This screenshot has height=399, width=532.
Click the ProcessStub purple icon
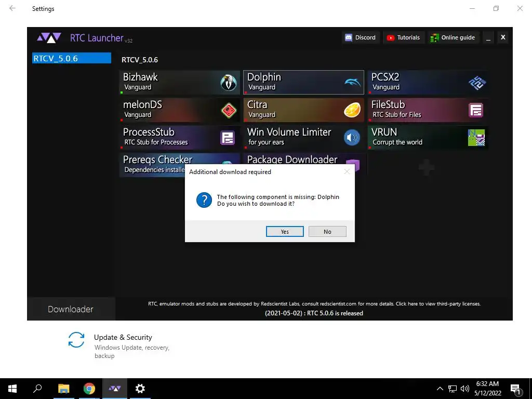(x=228, y=137)
